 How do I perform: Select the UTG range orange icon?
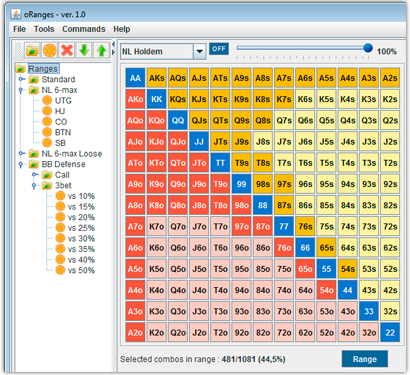47,100
